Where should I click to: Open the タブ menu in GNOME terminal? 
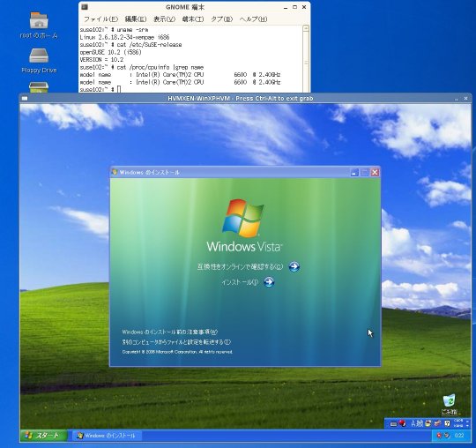pos(221,19)
